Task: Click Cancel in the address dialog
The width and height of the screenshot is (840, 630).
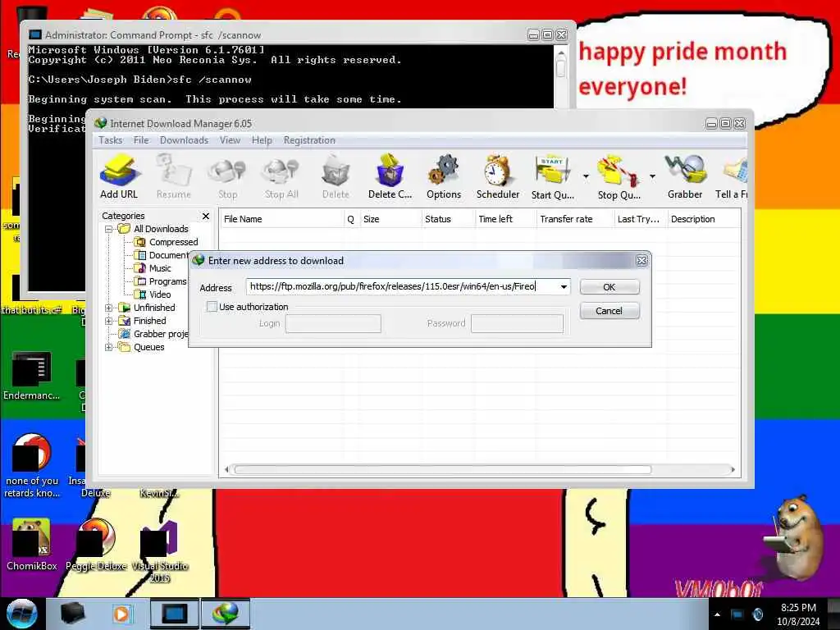Action: pyautogui.click(x=609, y=311)
